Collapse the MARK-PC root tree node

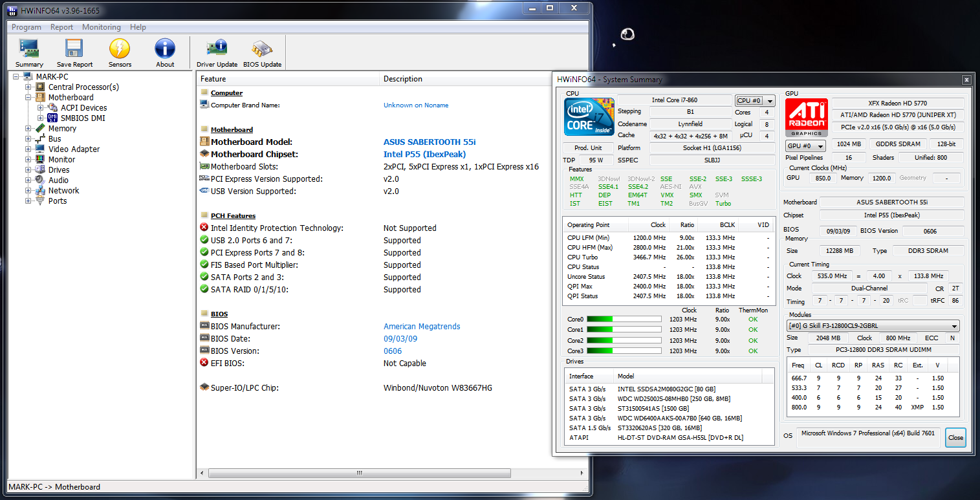point(16,77)
